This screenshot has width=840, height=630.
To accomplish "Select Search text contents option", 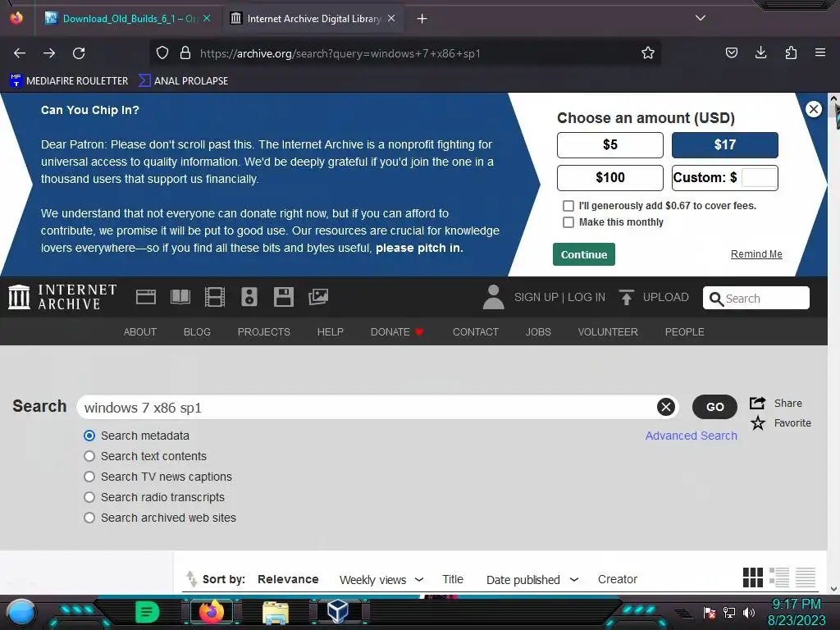I will click(x=89, y=456).
